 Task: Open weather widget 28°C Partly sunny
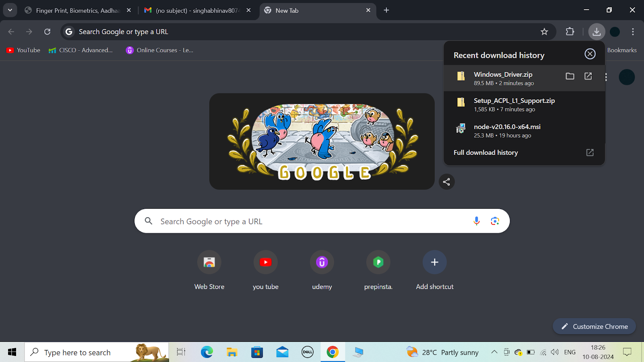[443, 352]
